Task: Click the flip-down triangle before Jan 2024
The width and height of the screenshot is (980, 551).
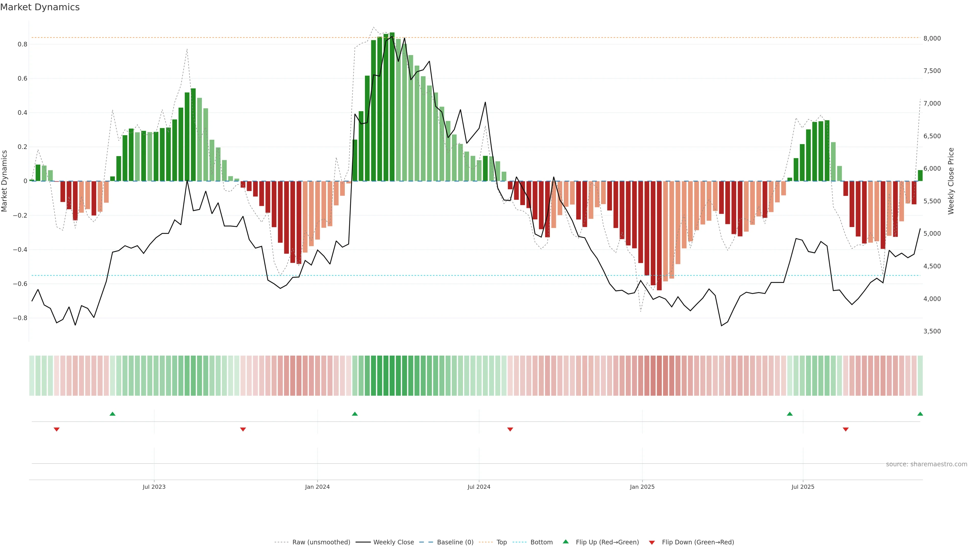Action: point(243,429)
